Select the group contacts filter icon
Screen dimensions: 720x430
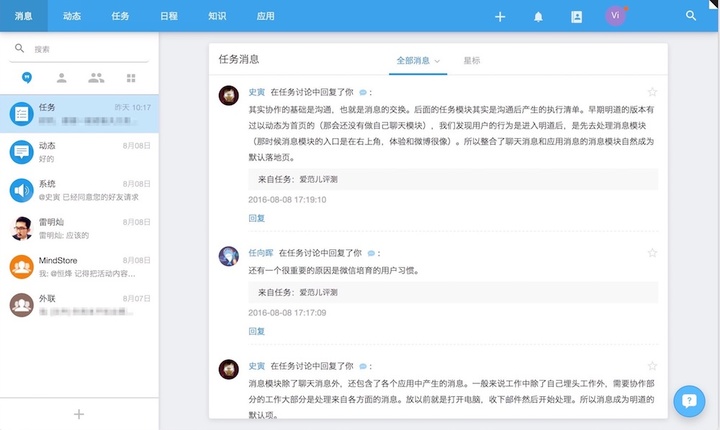[x=96, y=77]
